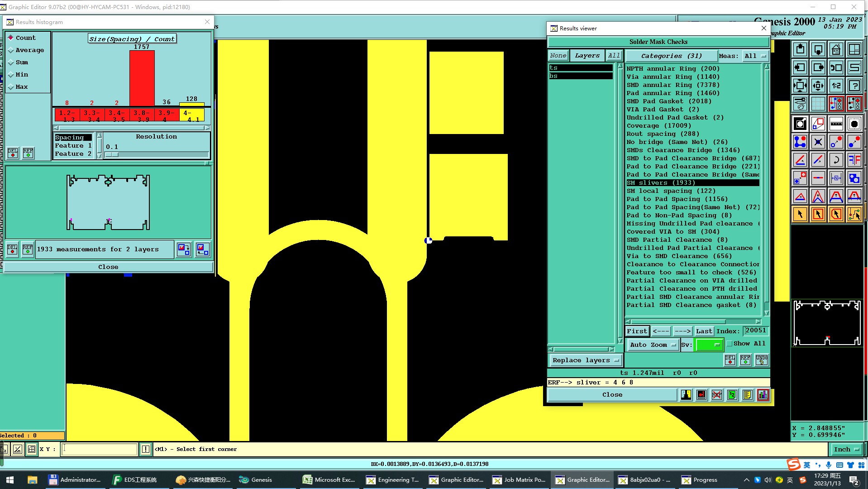The image size is (868, 489).
Task: Click the board overview thumbnail in right panel
Action: tap(827, 323)
